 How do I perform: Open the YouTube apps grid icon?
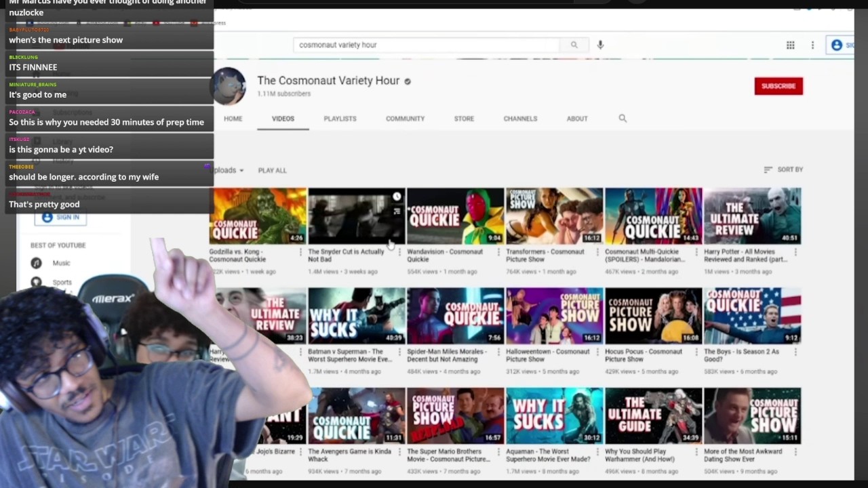[790, 45]
